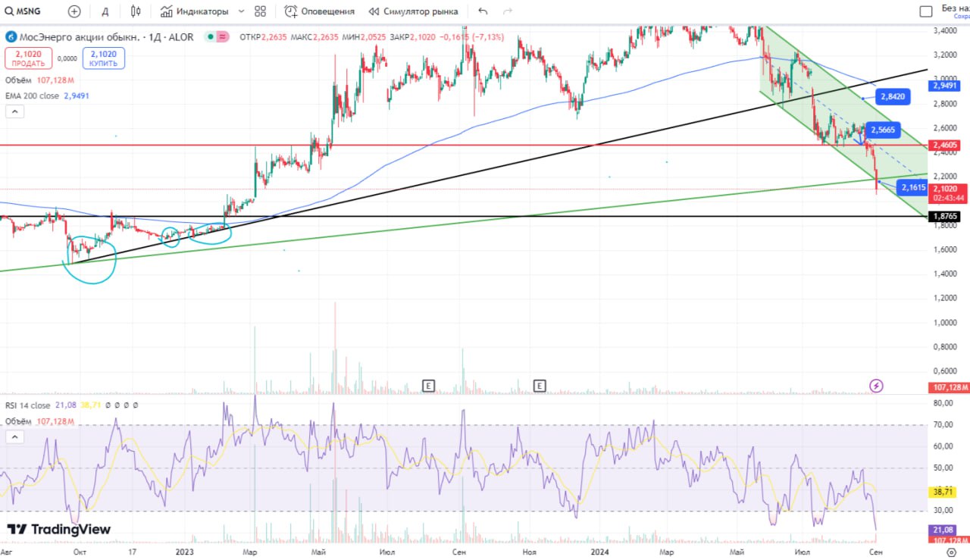Open the Д timeframe interval dropdown
This screenshot has width=970, height=560.
tap(105, 11)
